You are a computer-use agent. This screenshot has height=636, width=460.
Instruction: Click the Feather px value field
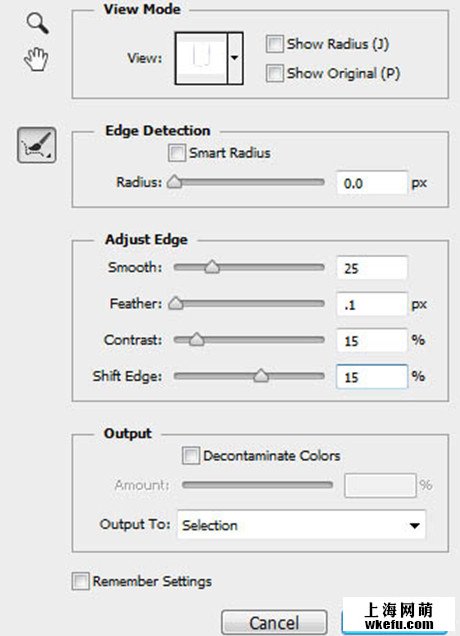click(x=372, y=304)
